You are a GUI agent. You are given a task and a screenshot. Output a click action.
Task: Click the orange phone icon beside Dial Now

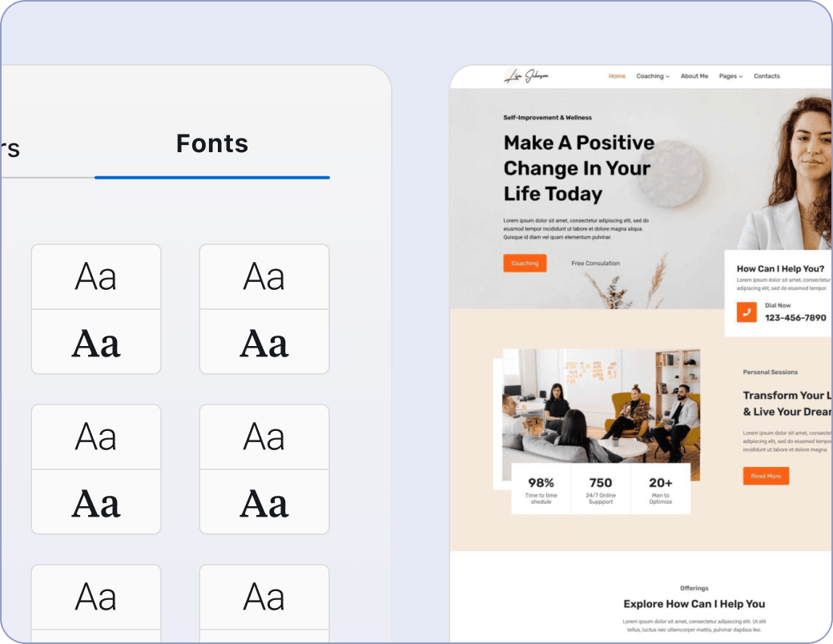pyautogui.click(x=746, y=312)
